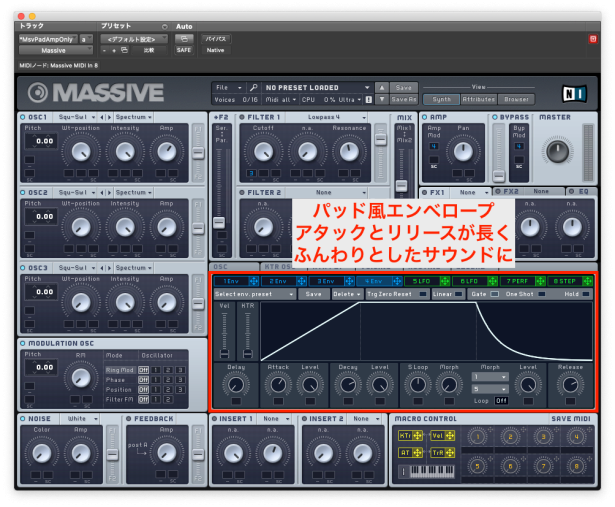Switch to the Browser view tab

[x=518, y=100]
